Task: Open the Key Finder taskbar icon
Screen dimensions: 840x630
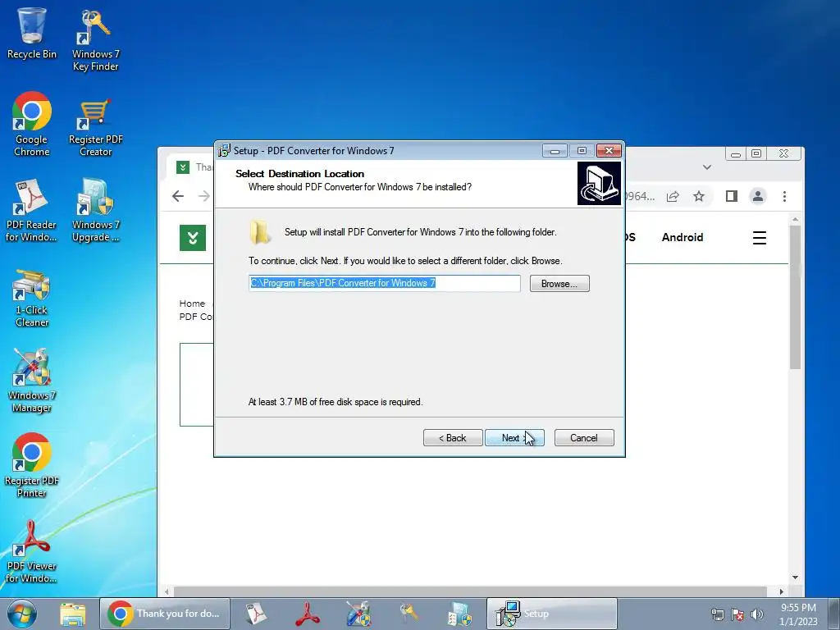Action: [409, 614]
